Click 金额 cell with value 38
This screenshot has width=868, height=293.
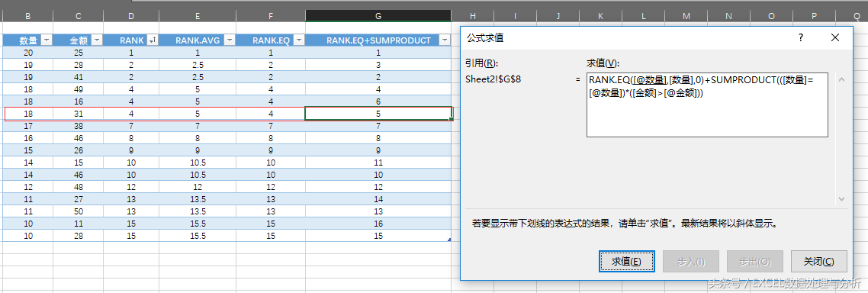[x=78, y=126]
